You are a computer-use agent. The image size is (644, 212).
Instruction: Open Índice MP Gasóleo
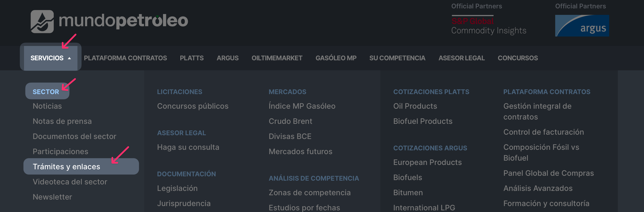(x=302, y=106)
